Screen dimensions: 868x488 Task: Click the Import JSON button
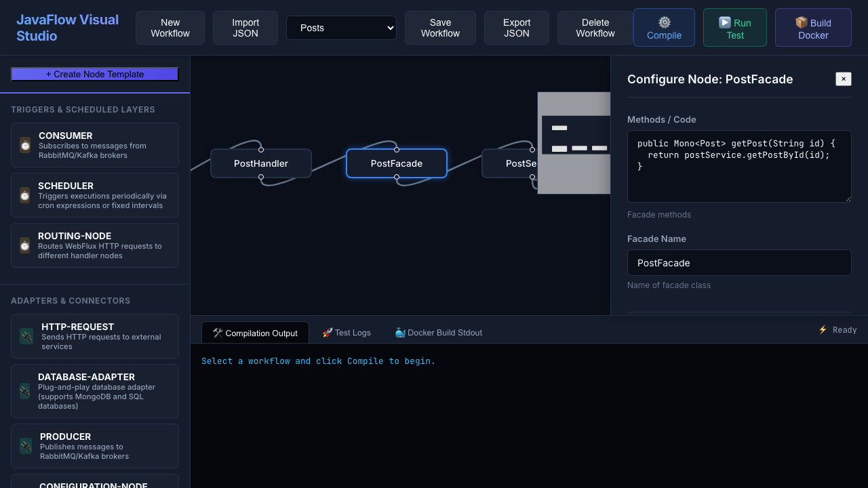click(x=245, y=28)
